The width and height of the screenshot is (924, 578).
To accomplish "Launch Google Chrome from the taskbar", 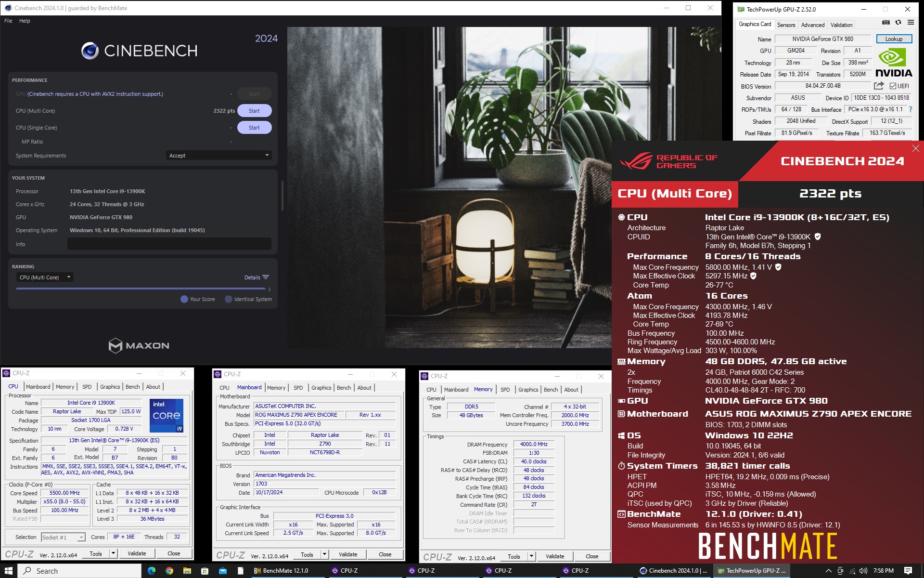I will coord(169,571).
